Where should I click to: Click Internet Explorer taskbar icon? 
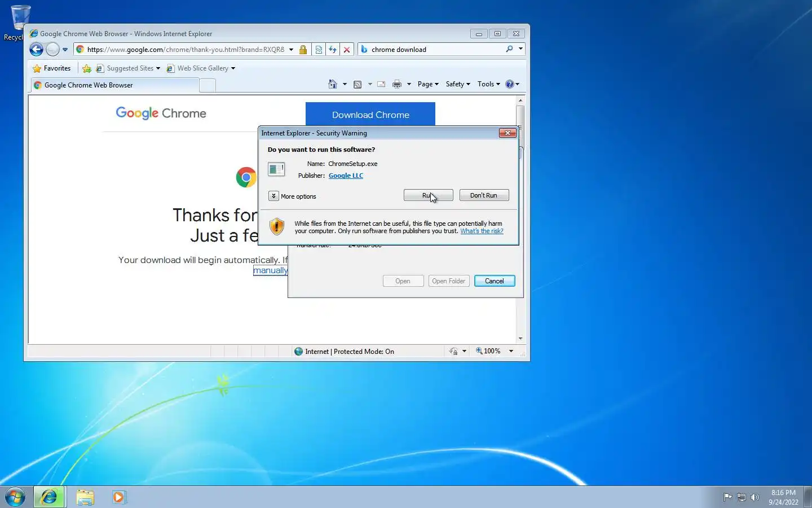click(x=49, y=497)
